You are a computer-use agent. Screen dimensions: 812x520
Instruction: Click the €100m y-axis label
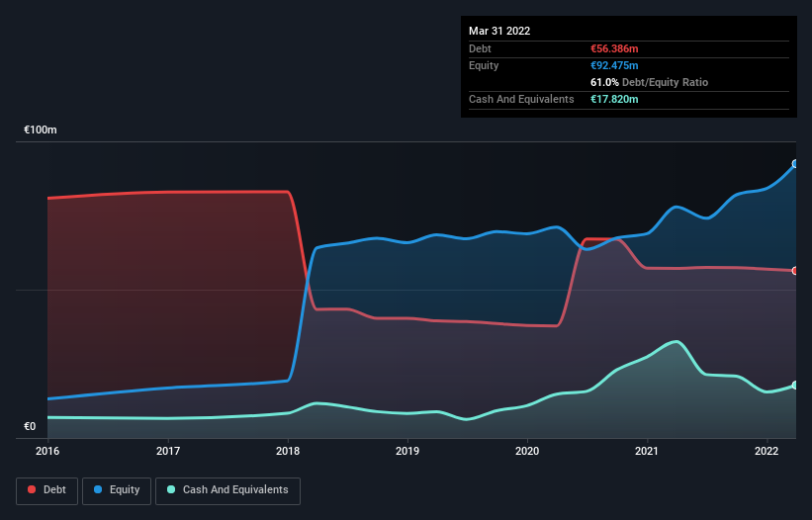click(x=41, y=130)
